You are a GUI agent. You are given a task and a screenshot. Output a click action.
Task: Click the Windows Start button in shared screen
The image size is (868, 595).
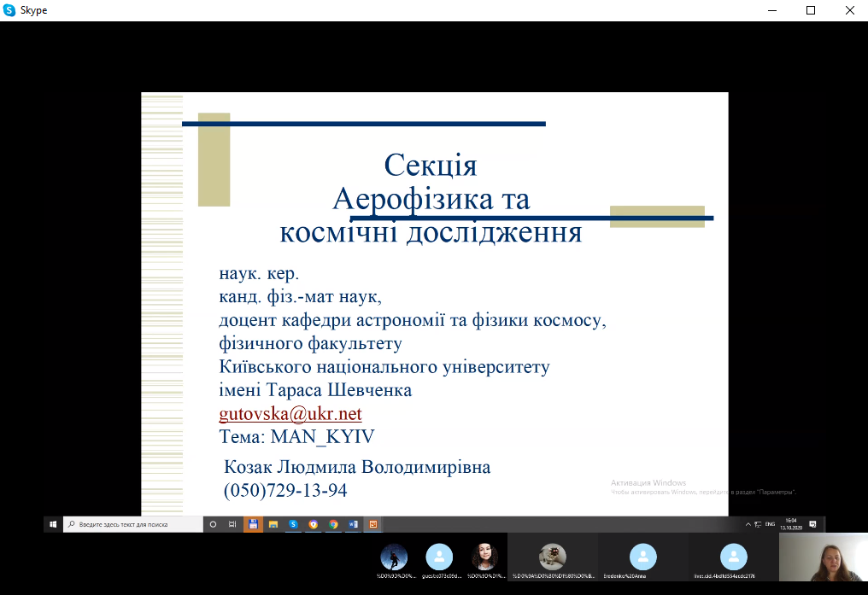(53, 524)
